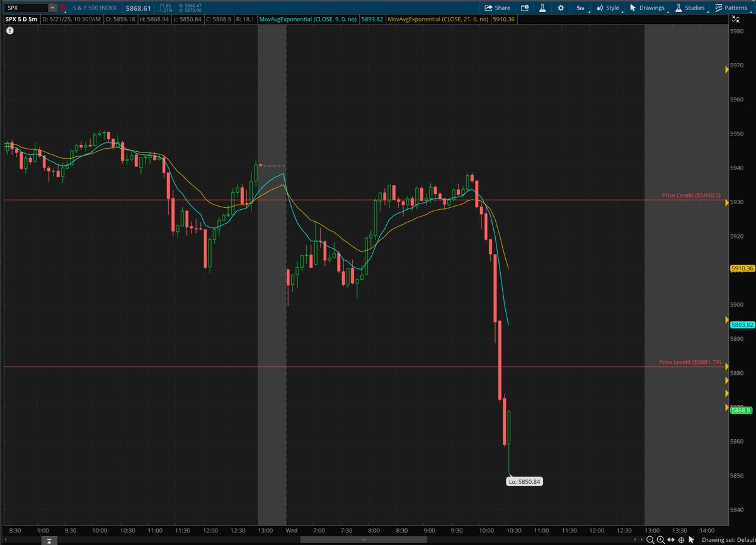Click the crosshair target icon
This screenshot has width=756, height=545.
pos(681,540)
